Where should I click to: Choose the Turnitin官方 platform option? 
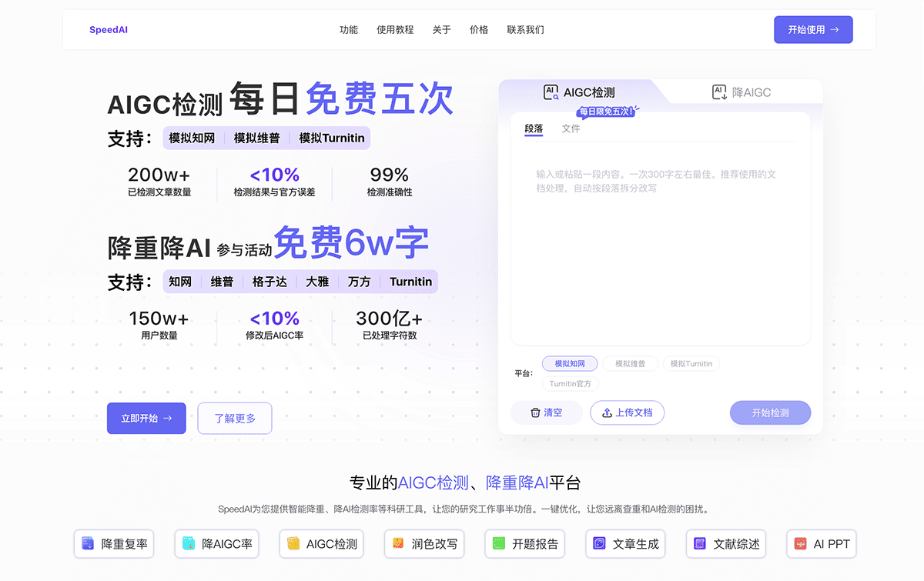click(x=571, y=384)
